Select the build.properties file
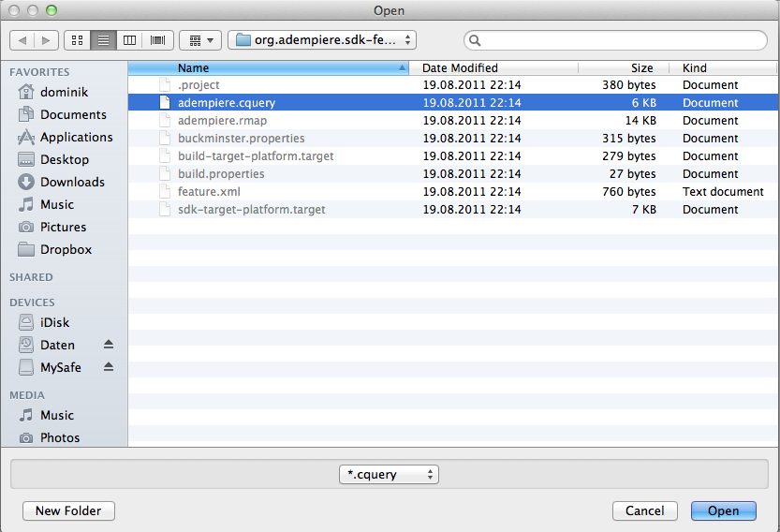 pos(453,173)
